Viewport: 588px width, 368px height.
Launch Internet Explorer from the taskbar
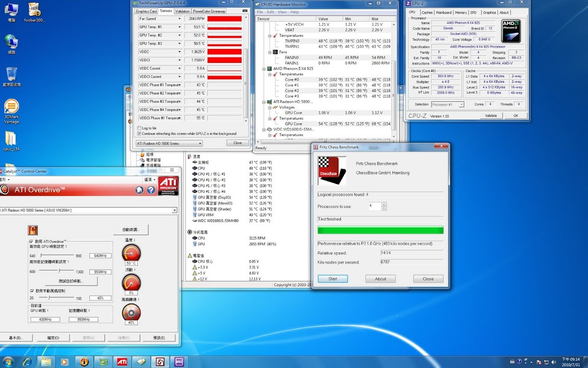tap(27, 362)
